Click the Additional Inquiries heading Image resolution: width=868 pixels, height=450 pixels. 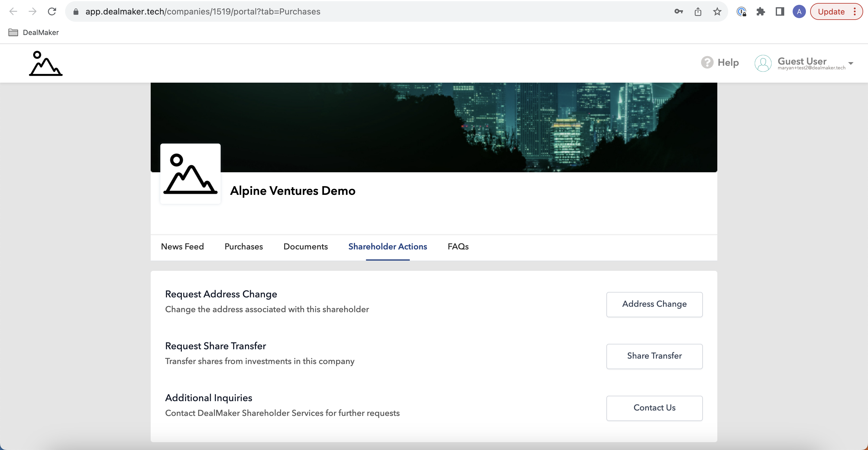coord(209,398)
